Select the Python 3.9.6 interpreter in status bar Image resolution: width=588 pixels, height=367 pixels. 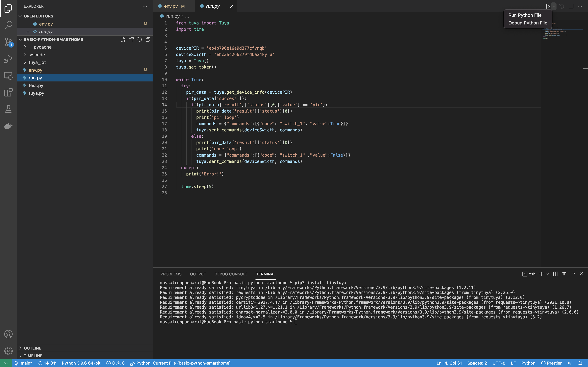[x=81, y=363]
